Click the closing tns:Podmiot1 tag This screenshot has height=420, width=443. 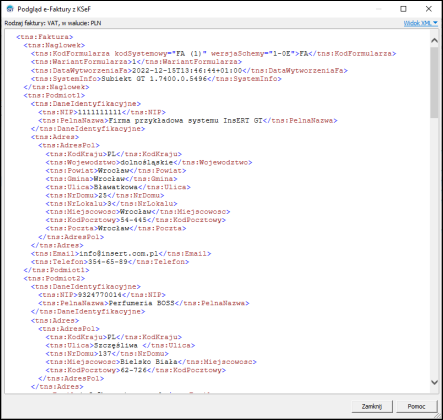[57, 270]
